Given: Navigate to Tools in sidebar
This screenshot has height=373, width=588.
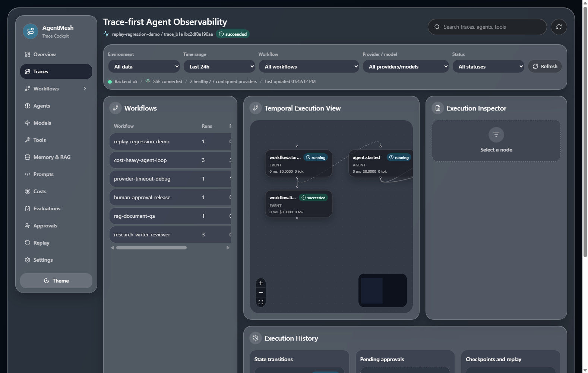Looking at the screenshot, I should [56, 140].
